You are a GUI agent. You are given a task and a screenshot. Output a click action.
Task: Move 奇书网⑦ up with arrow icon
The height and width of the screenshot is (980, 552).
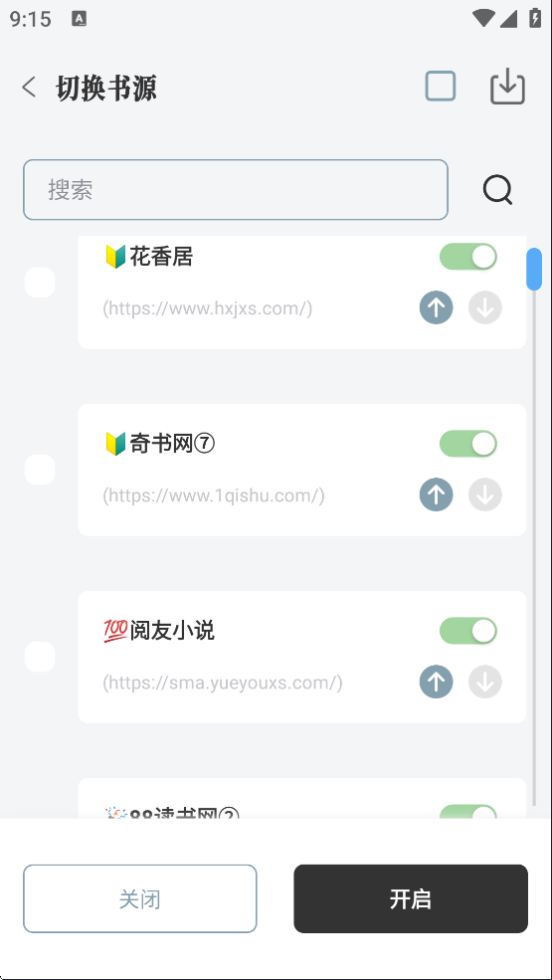click(x=436, y=495)
